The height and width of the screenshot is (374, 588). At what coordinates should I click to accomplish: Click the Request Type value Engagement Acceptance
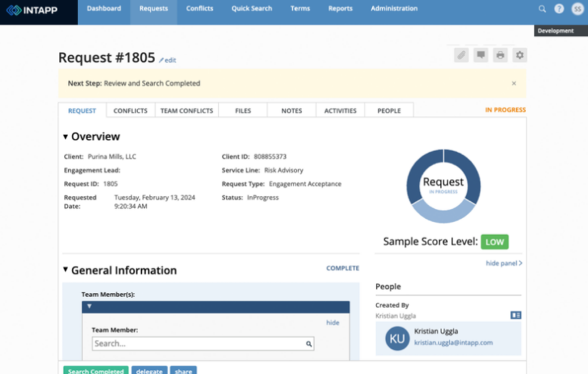pos(305,184)
